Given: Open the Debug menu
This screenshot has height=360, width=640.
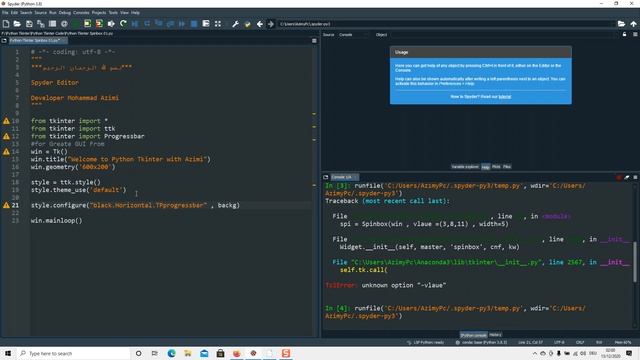Looking at the screenshot, I should (64, 13).
